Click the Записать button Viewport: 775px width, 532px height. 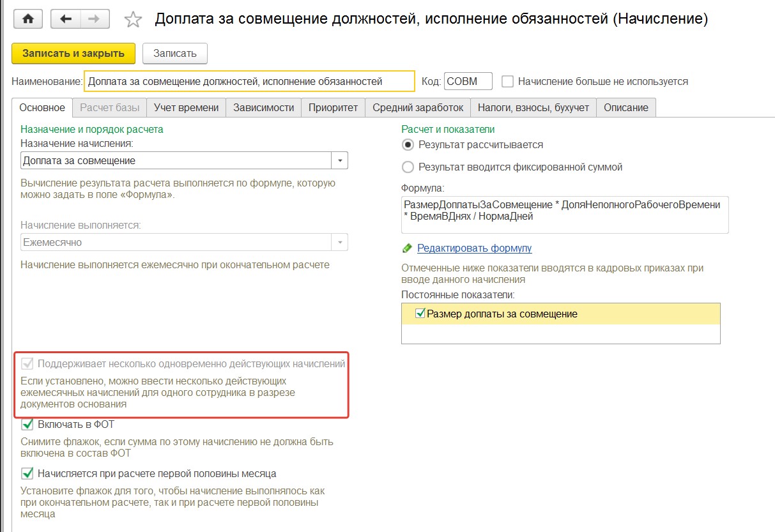pos(175,53)
